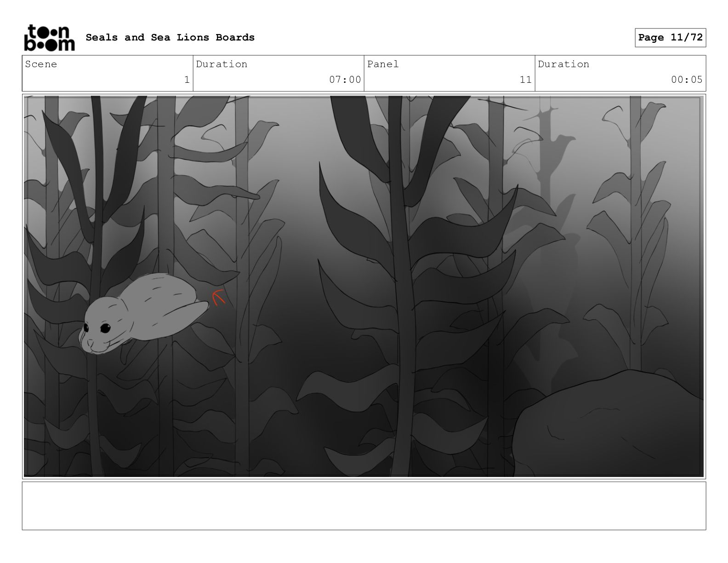The width and height of the screenshot is (728, 563).
Task: Click scene duration value '07:00'
Action: (x=345, y=80)
